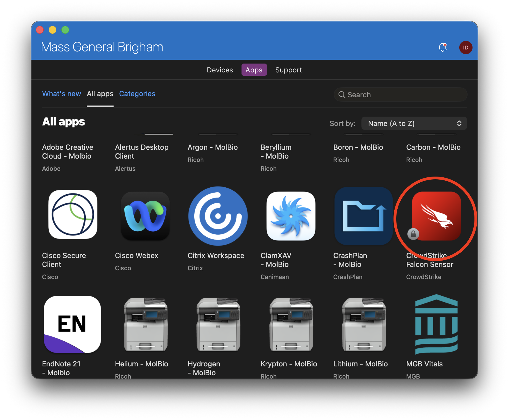Select the All apps sub-tab

click(100, 94)
